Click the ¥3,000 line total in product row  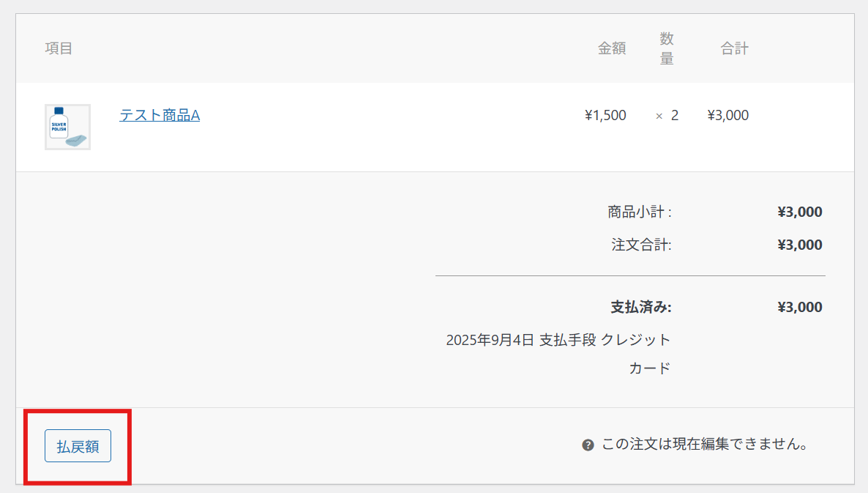coord(727,115)
